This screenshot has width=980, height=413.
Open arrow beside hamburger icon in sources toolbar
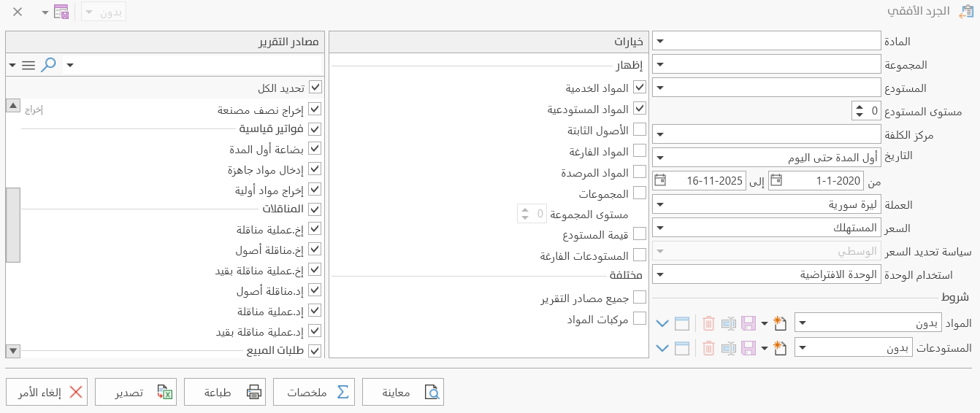12,65
